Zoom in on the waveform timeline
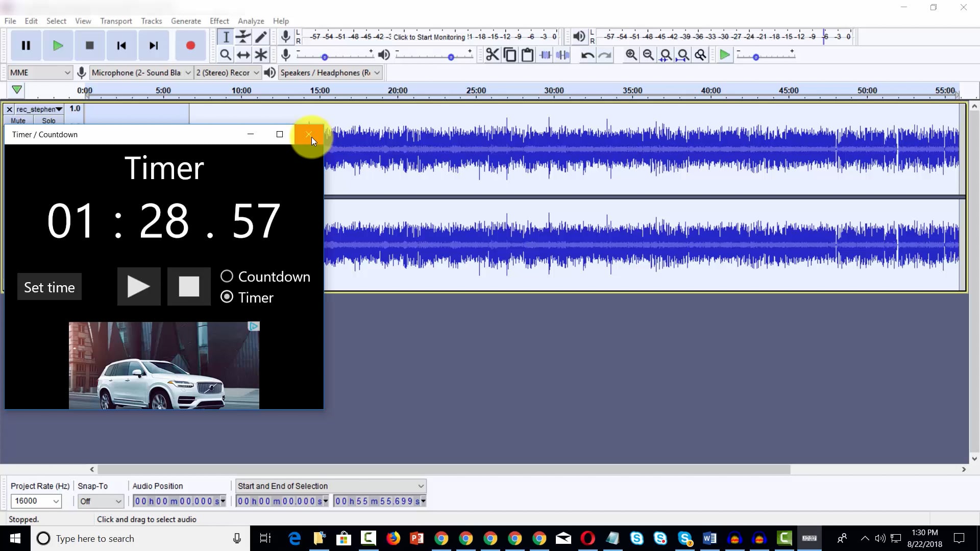980x551 pixels. (631, 55)
